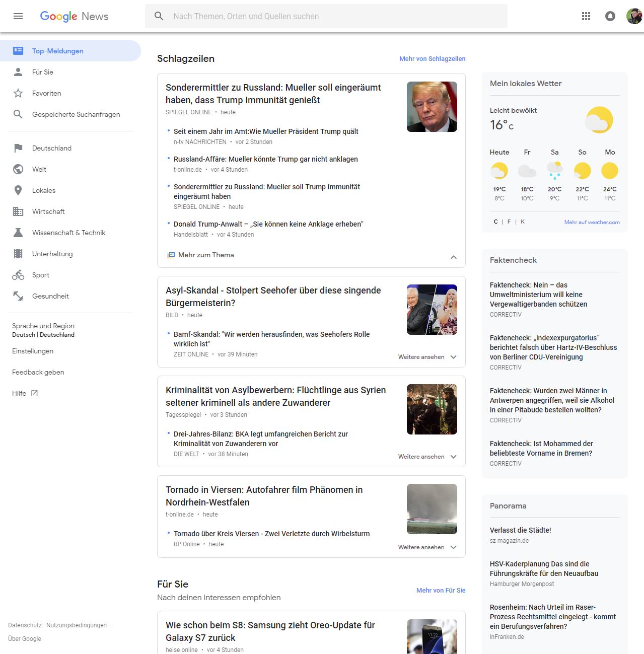Image resolution: width=644 pixels, height=654 pixels.
Task: Open the Tornado in Viersen headline
Action: click(264, 496)
